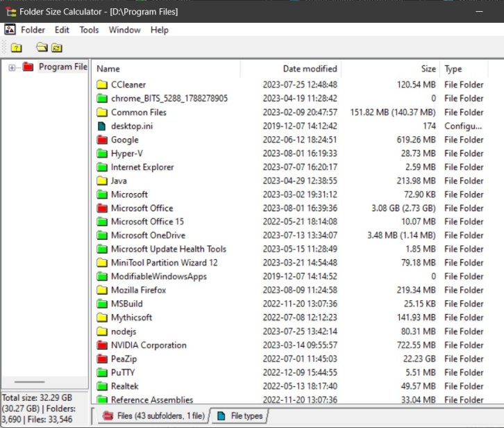The height and width of the screenshot is (428, 504).
Task: Click the green MSBuild folder icon
Action: tap(102, 304)
